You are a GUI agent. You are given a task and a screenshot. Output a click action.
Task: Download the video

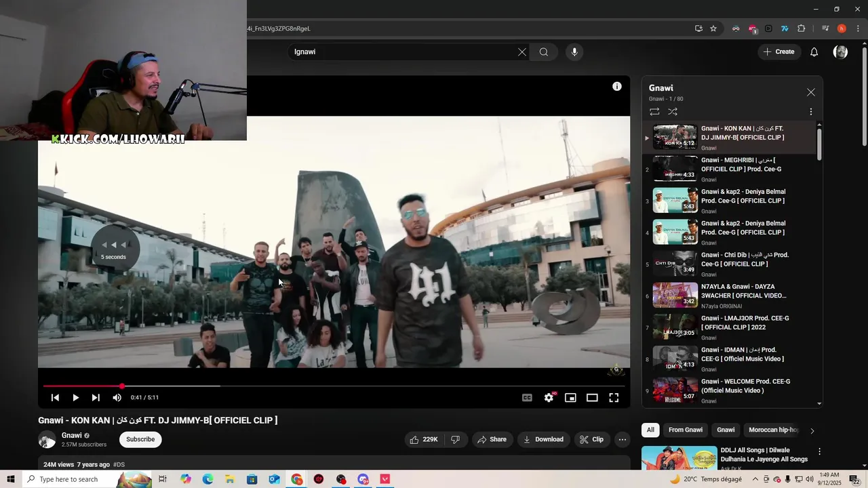click(x=543, y=439)
